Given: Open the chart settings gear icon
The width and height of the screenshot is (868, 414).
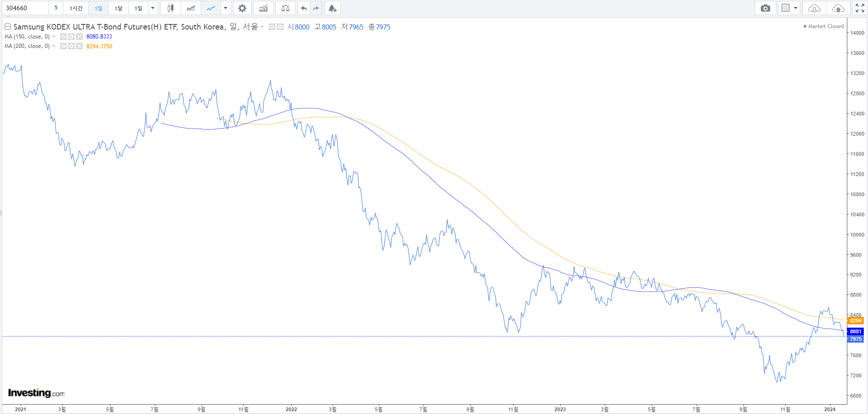Looking at the screenshot, I should click(242, 8).
